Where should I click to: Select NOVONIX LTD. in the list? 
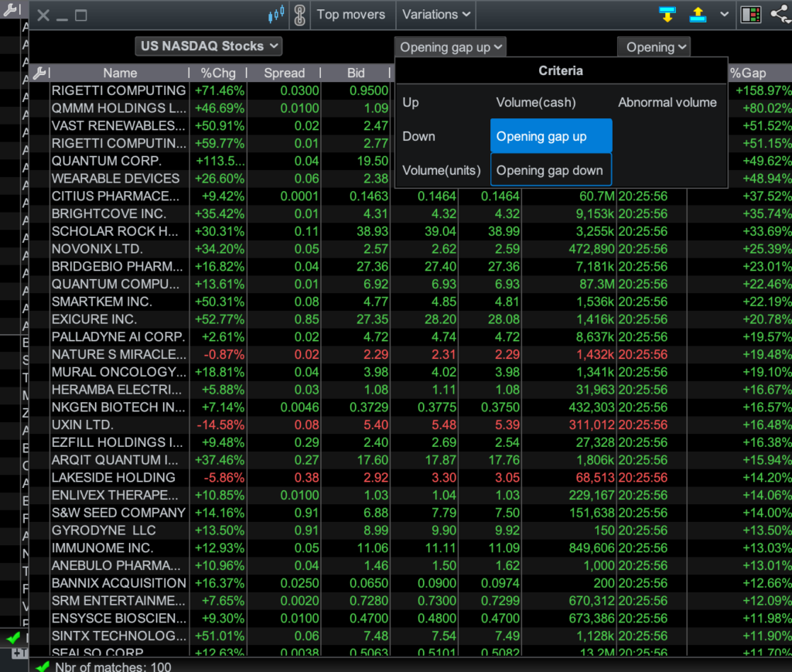pyautogui.click(x=97, y=250)
